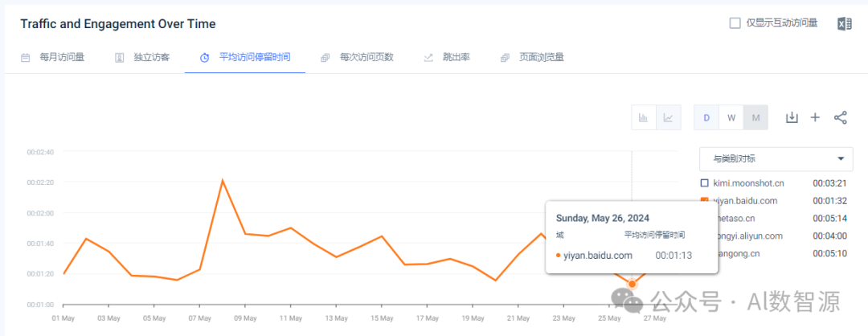The image size is (868, 336).
Task: Select daily (D) granularity
Action: [706, 117]
